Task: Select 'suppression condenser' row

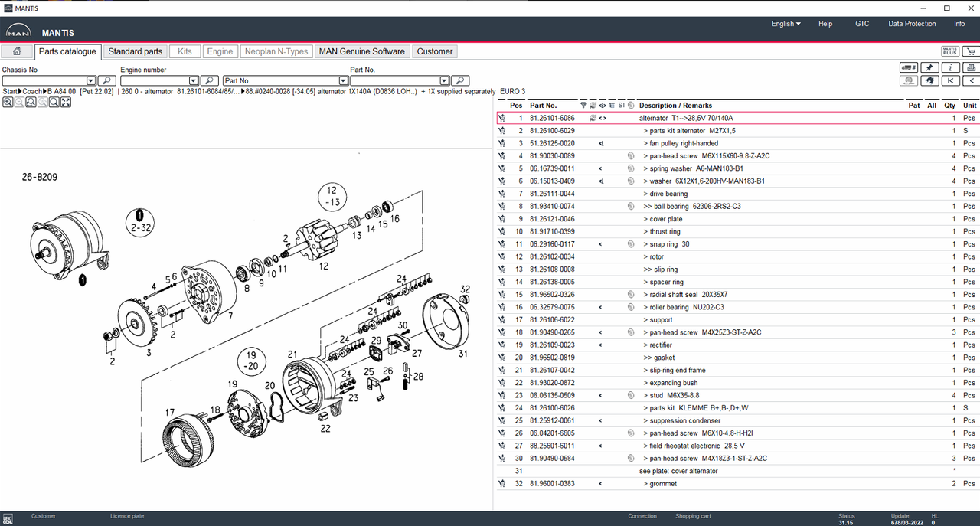Action: click(x=738, y=420)
